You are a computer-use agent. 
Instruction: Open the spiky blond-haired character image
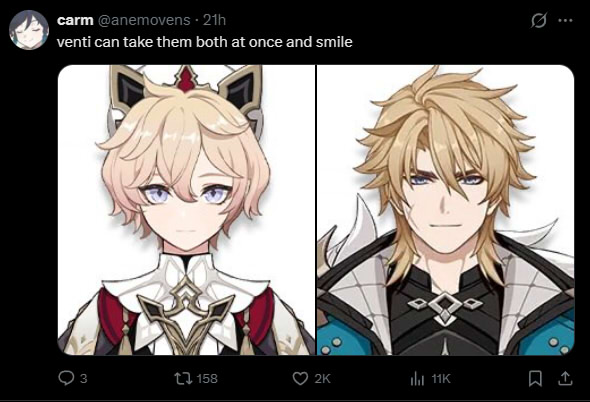point(446,210)
